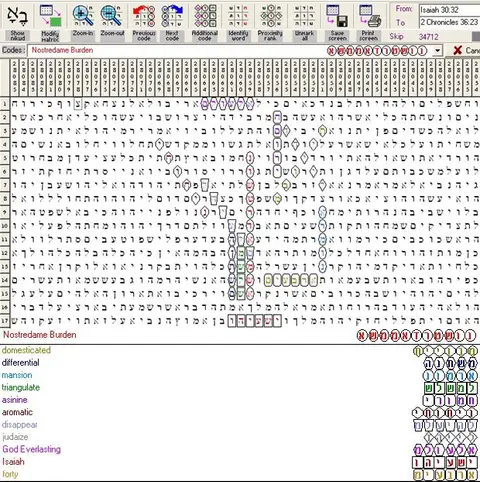Select the Identify word tool
This screenshot has width=480, height=482.
tap(238, 16)
